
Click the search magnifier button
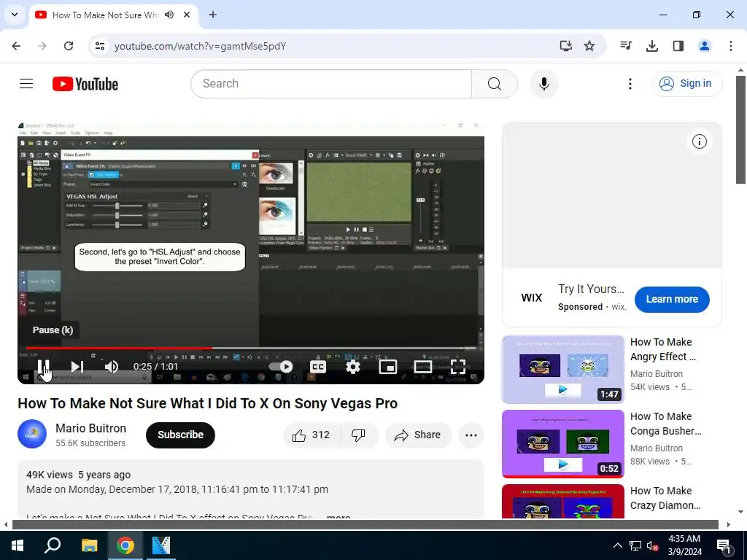(x=495, y=84)
